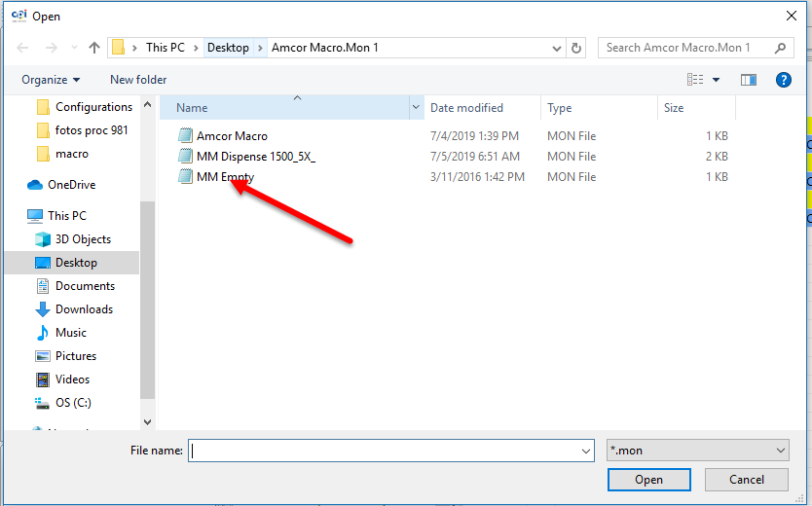812x506 pixels.
Task: Create a New folder
Action: pyautogui.click(x=138, y=80)
